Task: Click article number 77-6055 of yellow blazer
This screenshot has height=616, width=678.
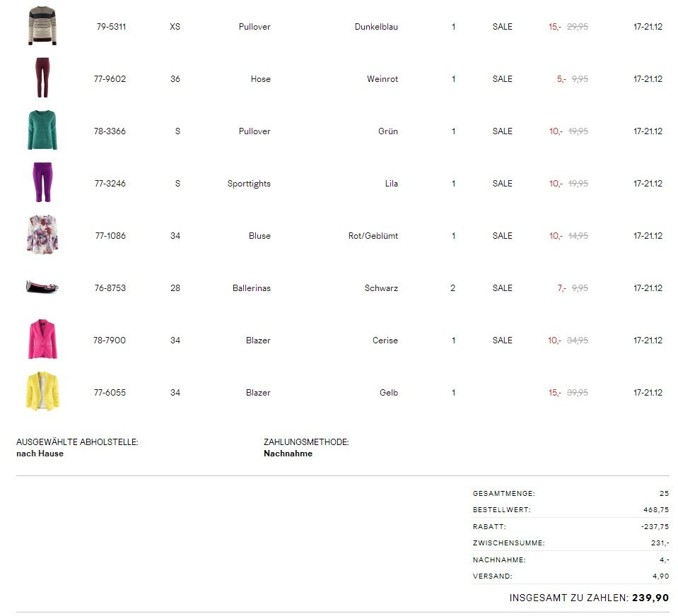Action: [110, 393]
